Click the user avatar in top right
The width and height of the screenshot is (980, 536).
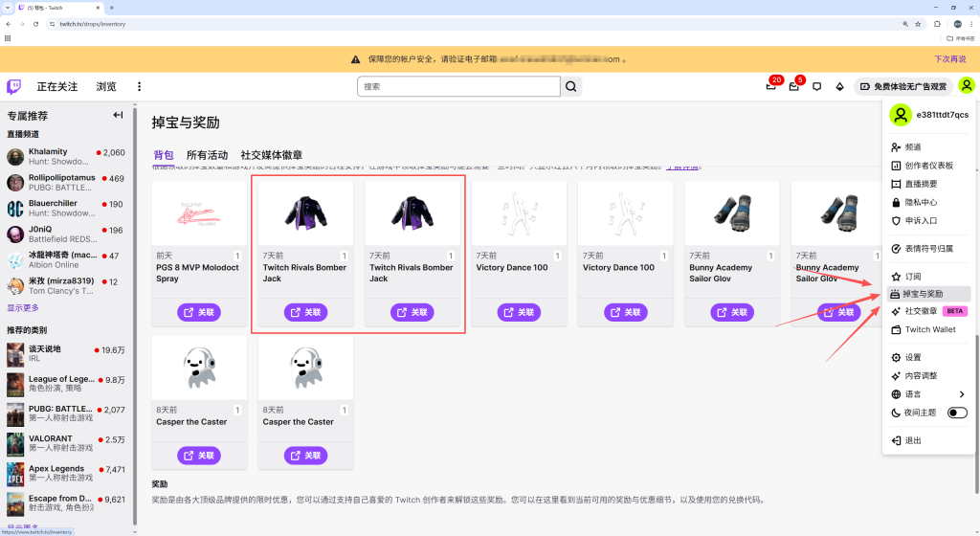(967, 86)
